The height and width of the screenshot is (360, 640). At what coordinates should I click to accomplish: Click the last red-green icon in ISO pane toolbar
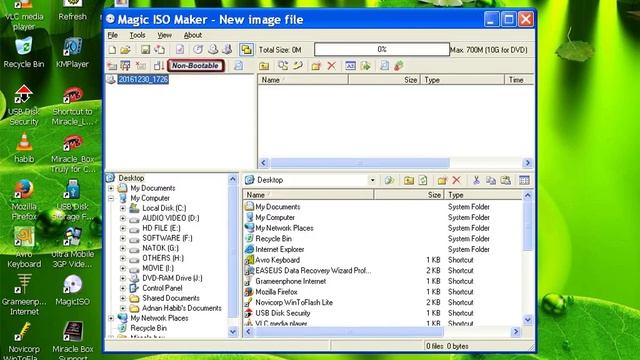[399, 66]
